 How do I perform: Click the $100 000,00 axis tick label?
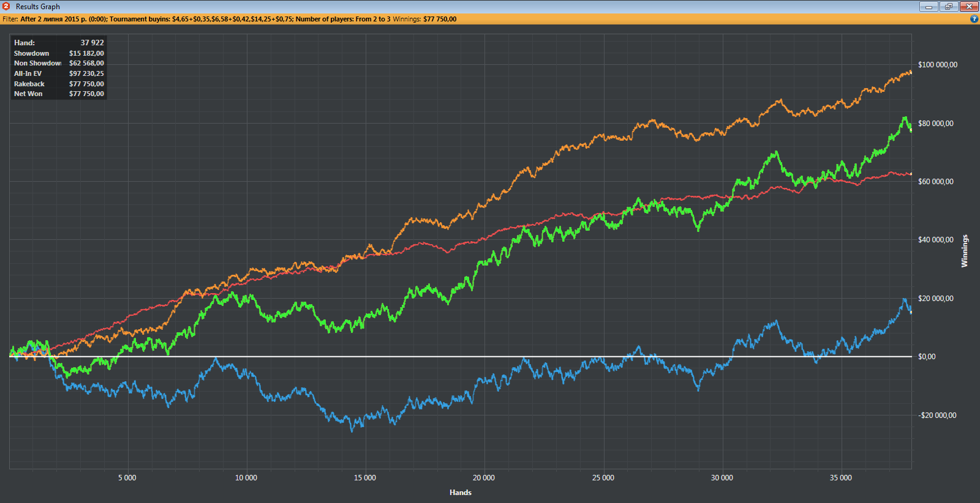point(937,65)
